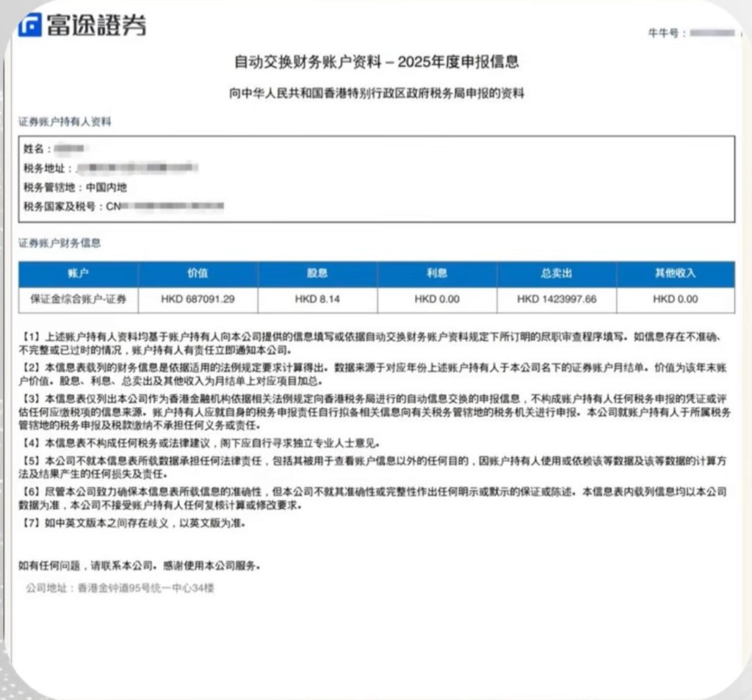This screenshot has width=752, height=700.
Task: Click the 税务国家及税号 line
Action: point(123,206)
